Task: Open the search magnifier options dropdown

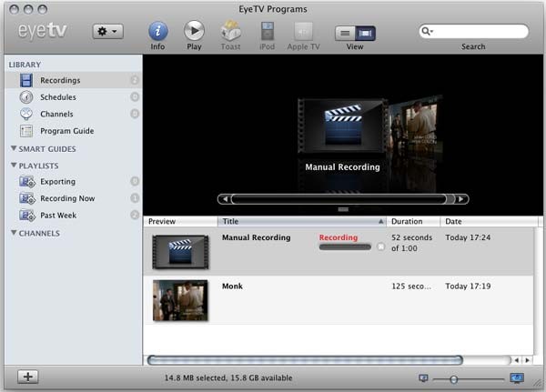Action: [x=427, y=31]
